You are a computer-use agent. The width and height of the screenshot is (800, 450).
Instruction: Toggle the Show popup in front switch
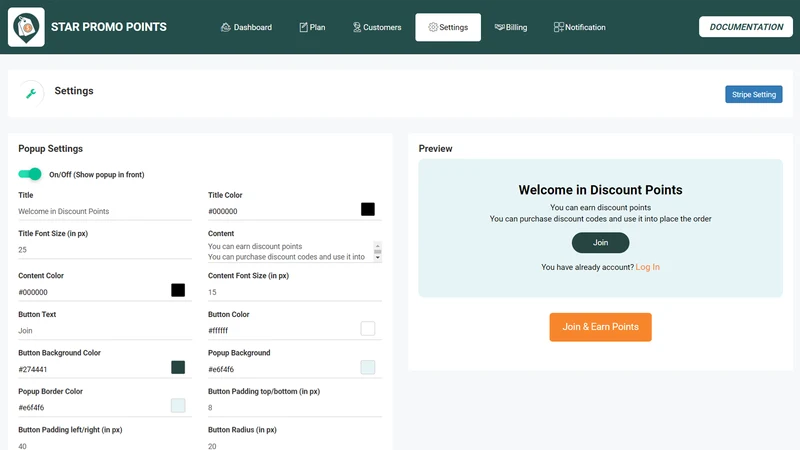click(30, 174)
